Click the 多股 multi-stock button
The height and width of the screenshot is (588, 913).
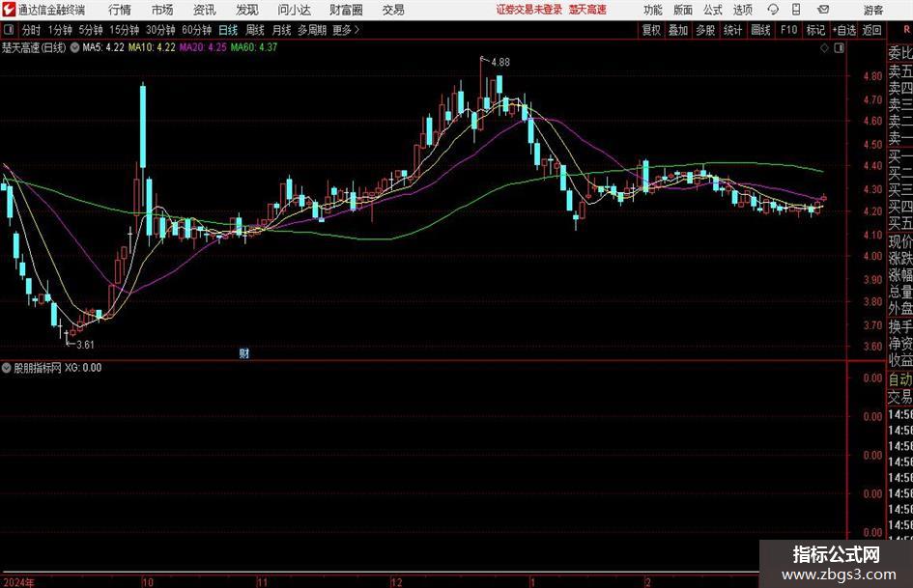(x=705, y=30)
